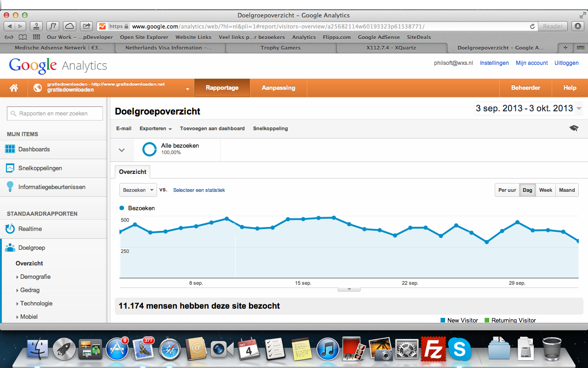
Task: Click the graduation cap education icon
Action: coord(574,128)
